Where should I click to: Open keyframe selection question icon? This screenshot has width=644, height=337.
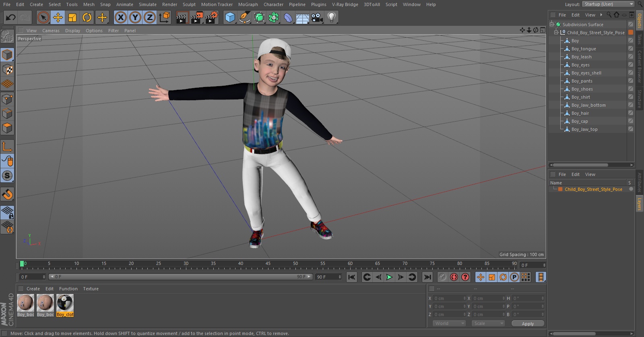point(465,277)
